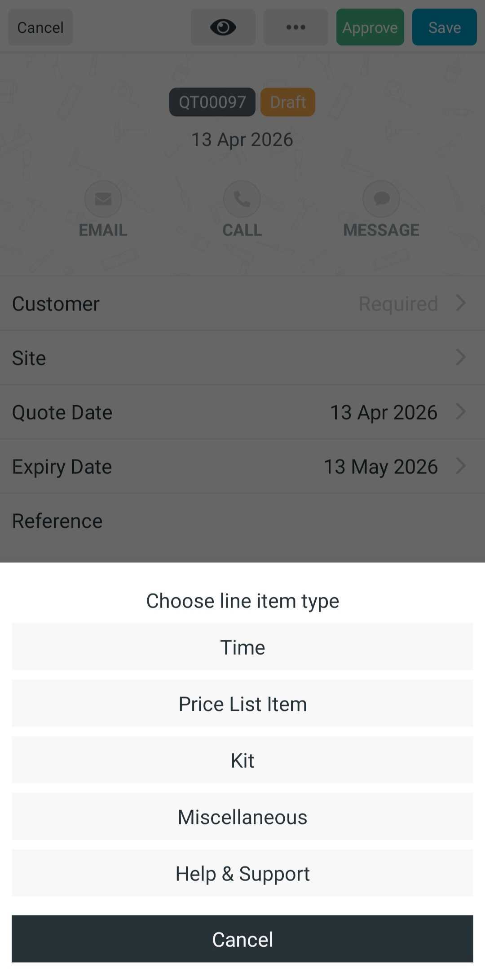Open the Quote Date picker chevron

click(x=461, y=412)
